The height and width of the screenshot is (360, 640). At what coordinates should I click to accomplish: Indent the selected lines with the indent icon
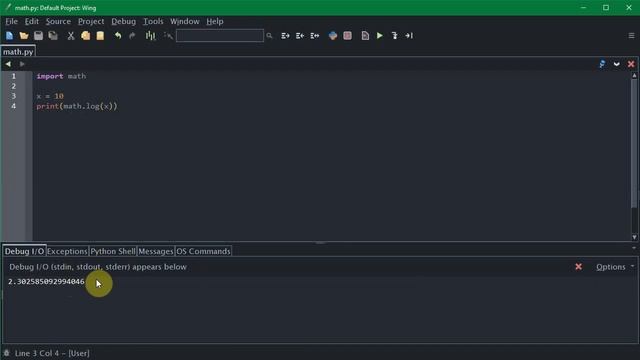[285, 36]
